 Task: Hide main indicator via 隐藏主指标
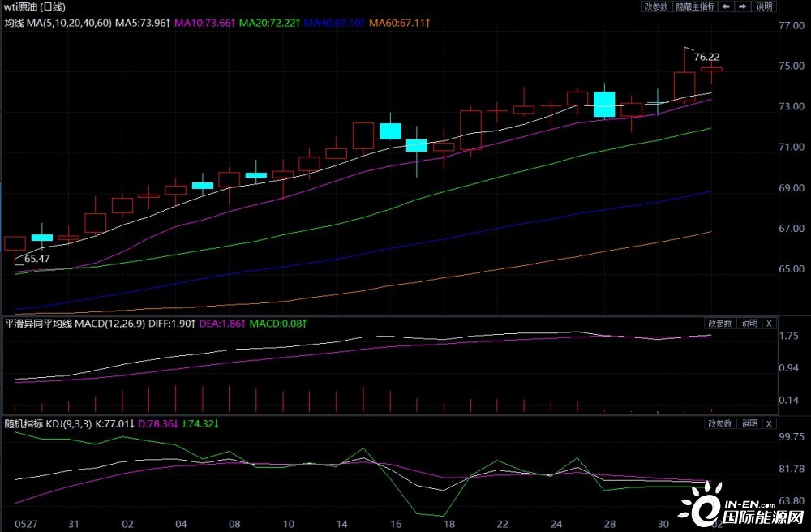coord(695,6)
